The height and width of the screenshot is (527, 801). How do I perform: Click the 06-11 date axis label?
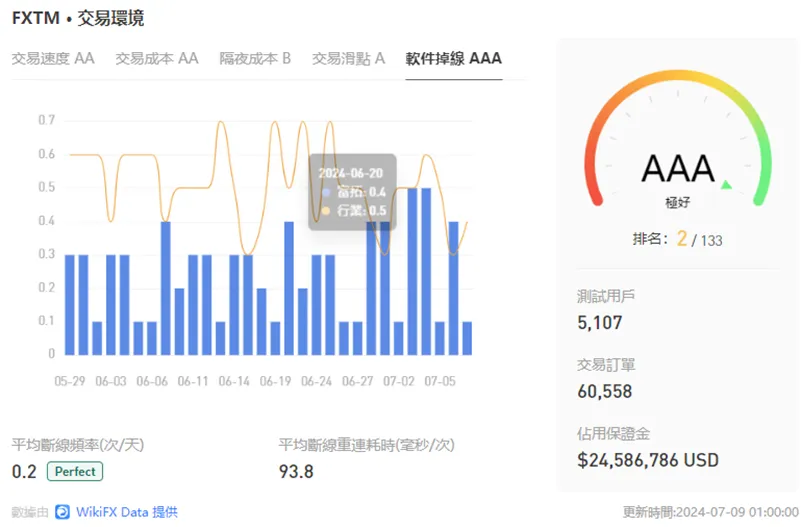point(193,381)
